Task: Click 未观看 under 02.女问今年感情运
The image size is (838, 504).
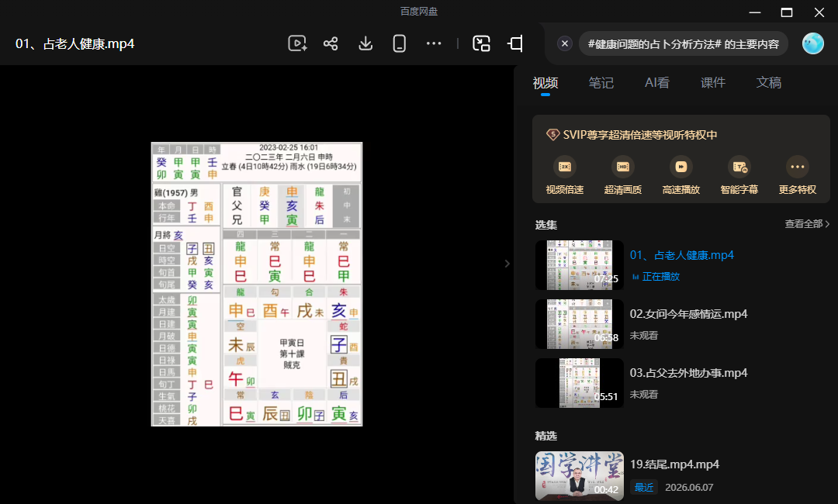Action: tap(643, 335)
